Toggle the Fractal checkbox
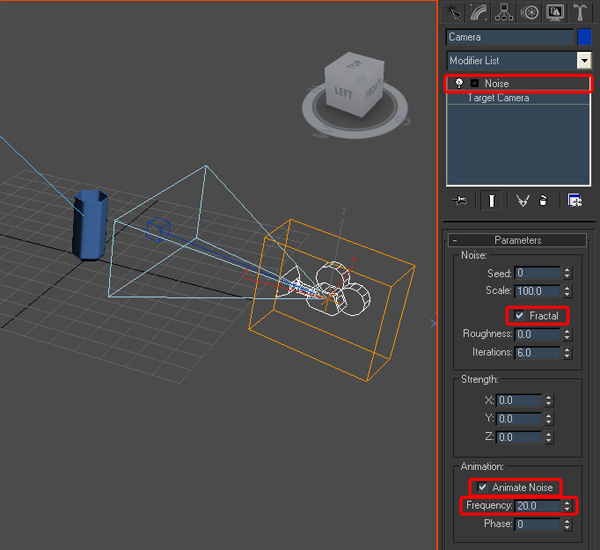The image size is (600, 550). point(519,316)
